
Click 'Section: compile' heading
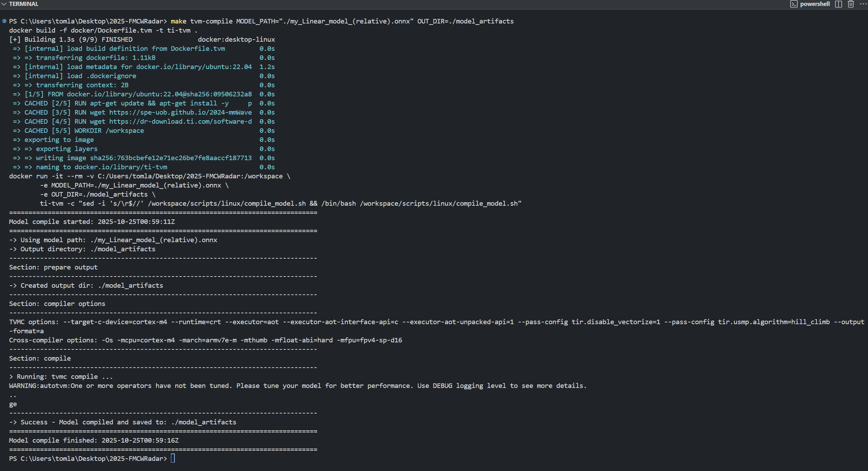[40, 358]
